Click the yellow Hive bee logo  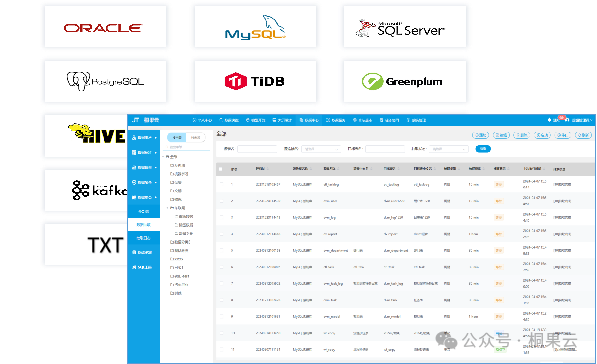click(97, 133)
